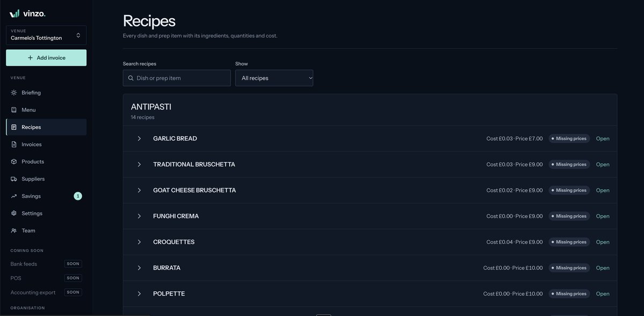Click the Settings gear icon
644x316 pixels.
point(14,213)
